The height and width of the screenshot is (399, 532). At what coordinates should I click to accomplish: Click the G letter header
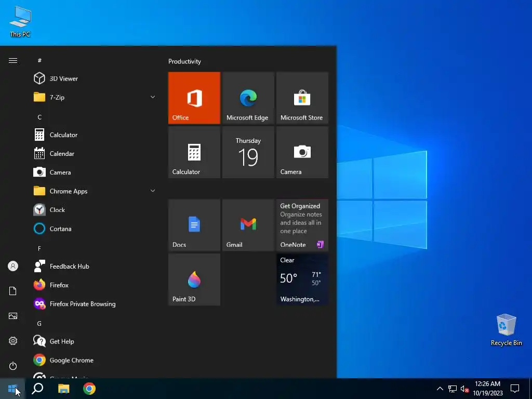tap(39, 323)
